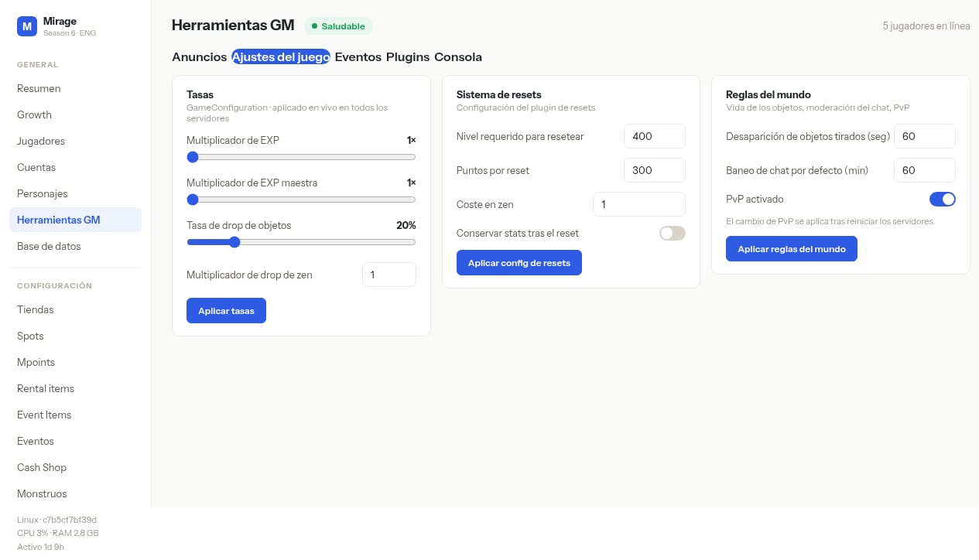979x560 pixels.
Task: Click the CPU 3% RAM 2.8 GB status
Action: [58, 533]
